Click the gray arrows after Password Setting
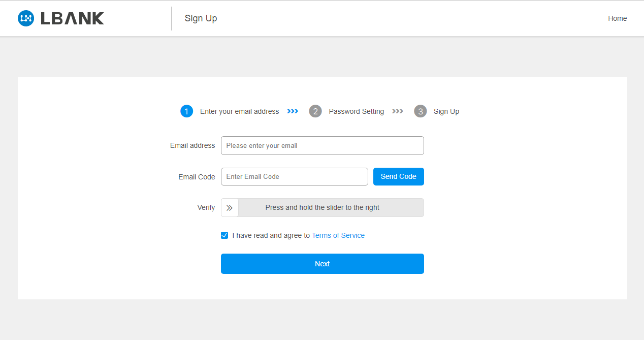This screenshot has height=340, width=644. [398, 111]
